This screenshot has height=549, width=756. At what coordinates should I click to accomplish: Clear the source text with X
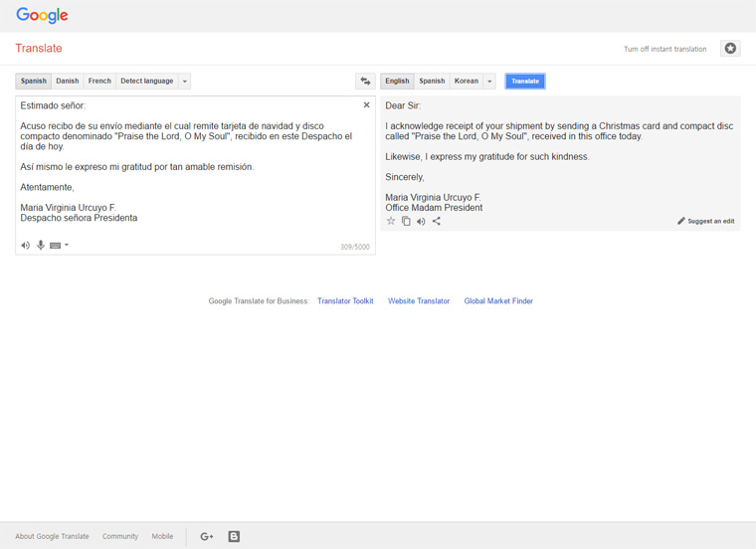pyautogui.click(x=366, y=105)
